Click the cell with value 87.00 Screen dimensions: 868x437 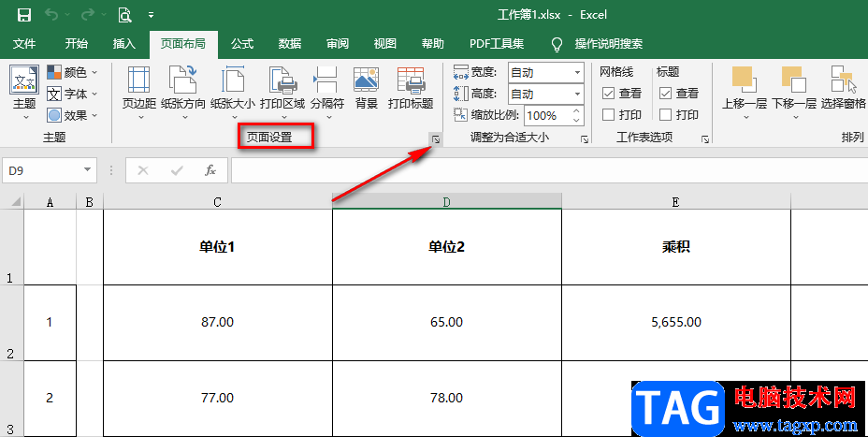(x=218, y=322)
